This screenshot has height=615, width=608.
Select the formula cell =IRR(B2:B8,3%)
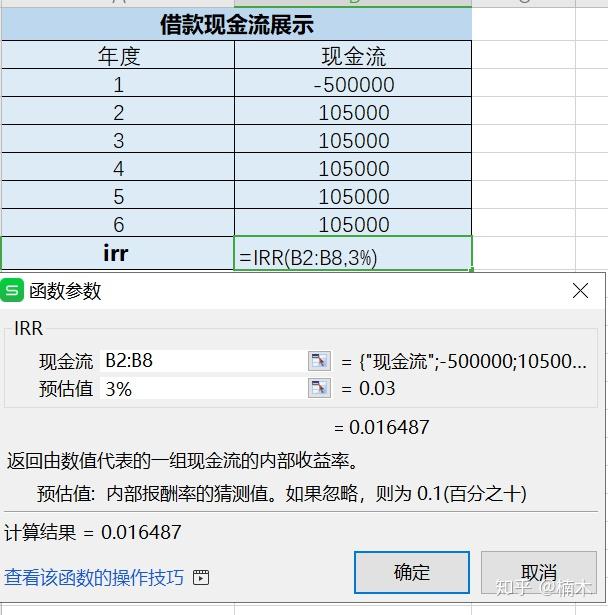point(353,253)
